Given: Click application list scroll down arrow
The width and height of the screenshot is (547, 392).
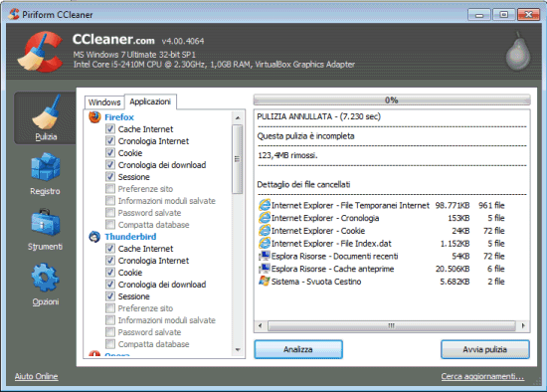Looking at the screenshot, I should [238, 349].
